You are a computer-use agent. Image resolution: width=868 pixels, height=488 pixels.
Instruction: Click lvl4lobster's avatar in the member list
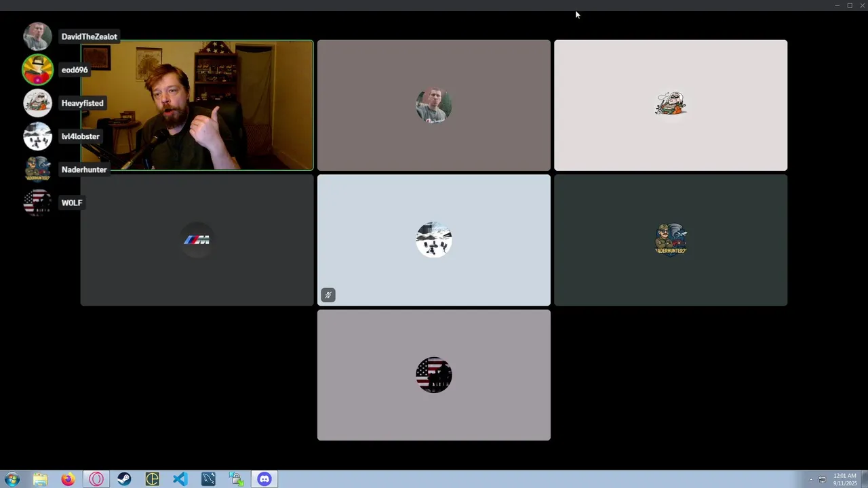pos(37,136)
